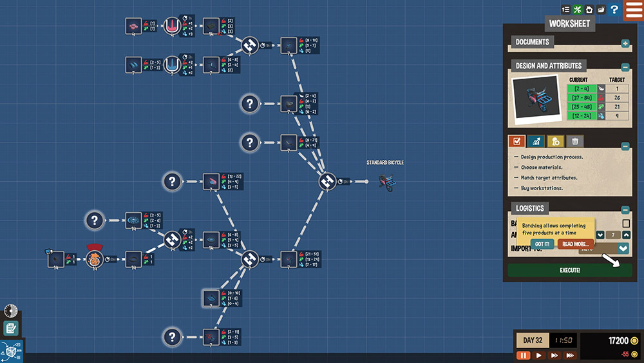The width and height of the screenshot is (644, 363).
Task: Open the hamburger main menu
Action: (x=633, y=10)
